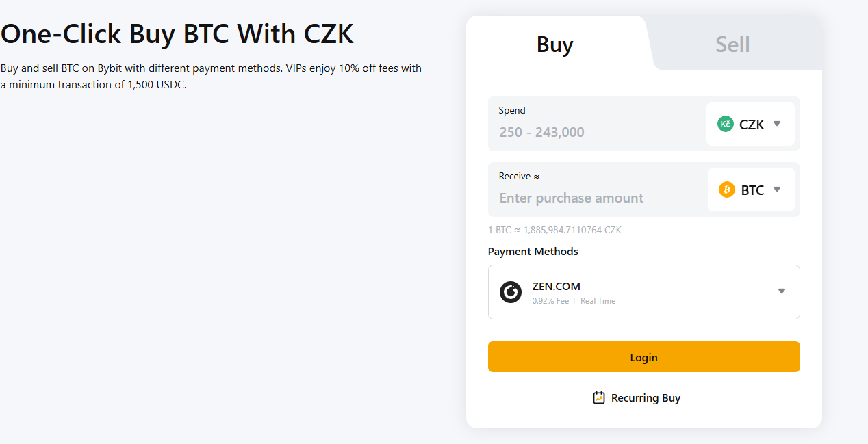
Task: Switch to the Buy tab
Action: 554,44
